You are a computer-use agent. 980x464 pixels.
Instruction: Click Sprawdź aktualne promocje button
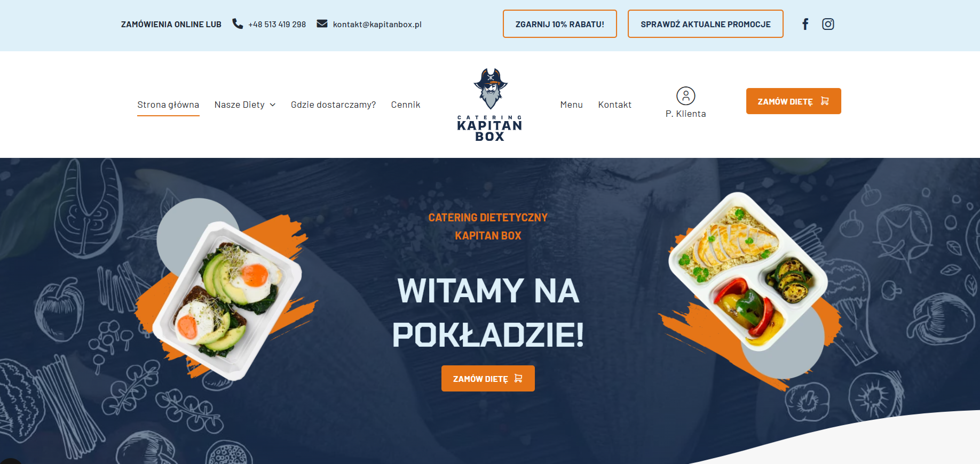point(706,24)
